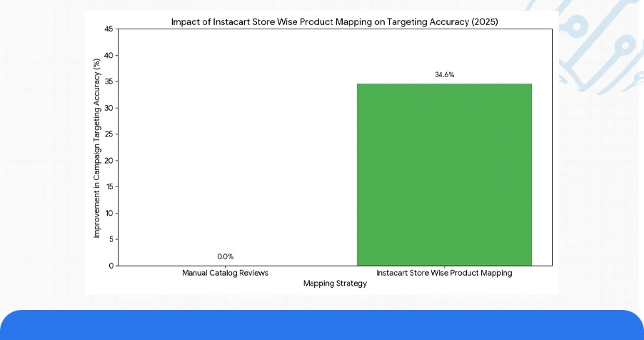Click the 0.0% value label

point(226,256)
